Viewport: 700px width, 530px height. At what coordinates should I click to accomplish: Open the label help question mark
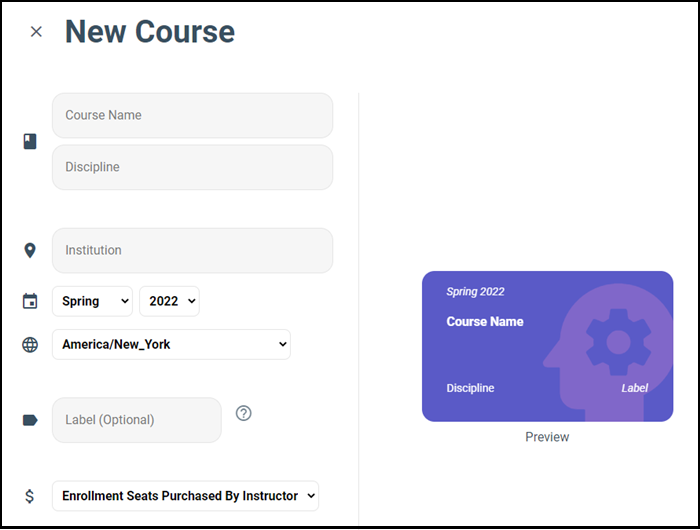point(243,413)
